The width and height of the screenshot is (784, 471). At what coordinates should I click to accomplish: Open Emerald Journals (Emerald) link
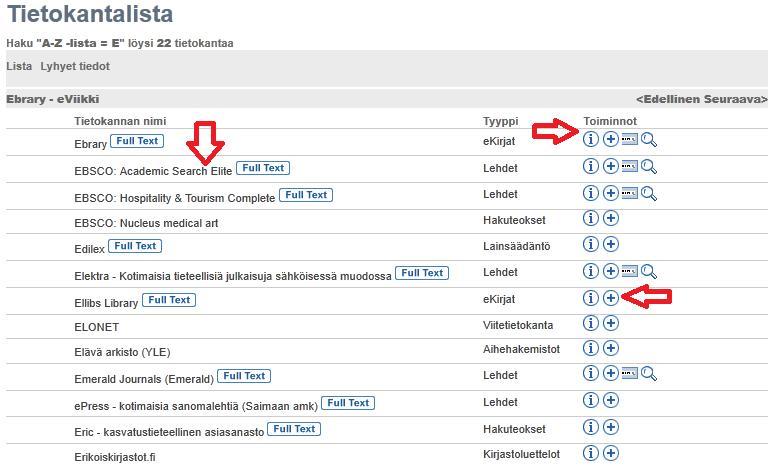point(144,379)
